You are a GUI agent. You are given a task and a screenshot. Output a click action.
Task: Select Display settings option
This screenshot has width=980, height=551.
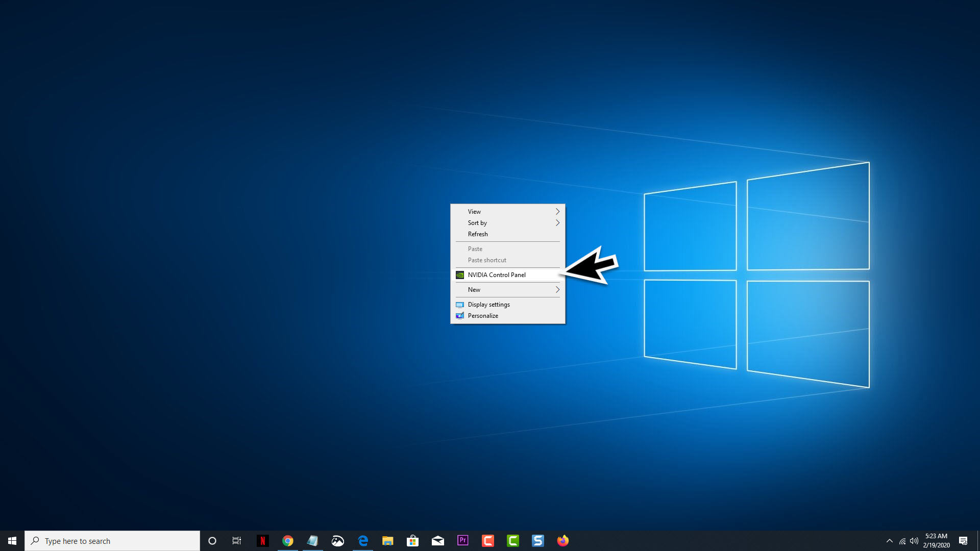(x=488, y=304)
